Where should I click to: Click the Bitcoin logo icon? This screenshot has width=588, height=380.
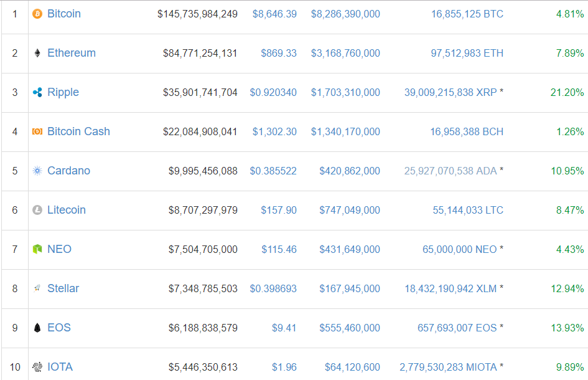click(39, 13)
